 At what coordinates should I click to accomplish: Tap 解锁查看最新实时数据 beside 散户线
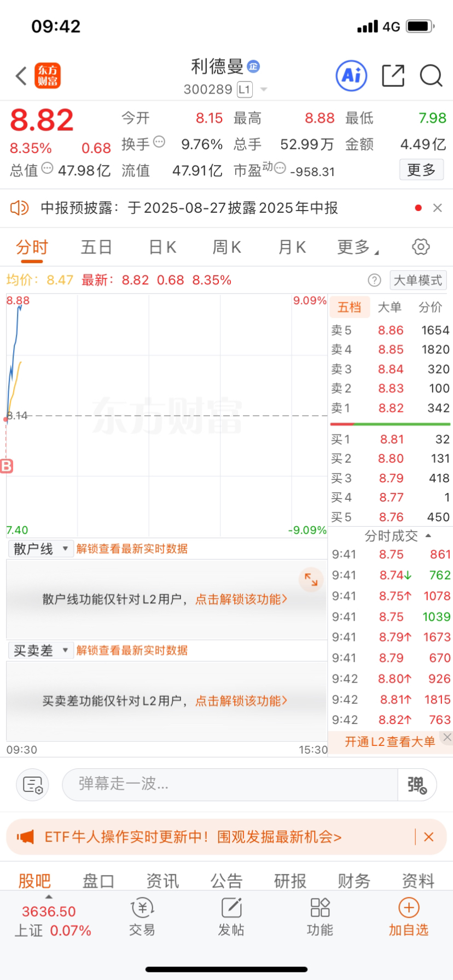132,549
